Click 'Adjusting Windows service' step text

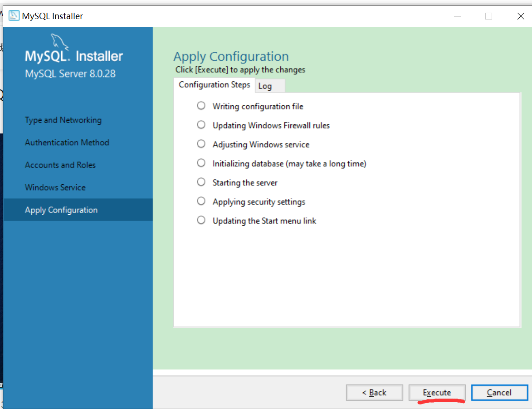261,145
